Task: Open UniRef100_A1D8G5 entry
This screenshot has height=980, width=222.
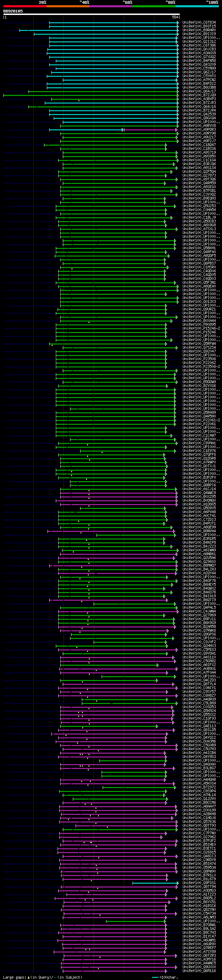Action: click(199, 504)
